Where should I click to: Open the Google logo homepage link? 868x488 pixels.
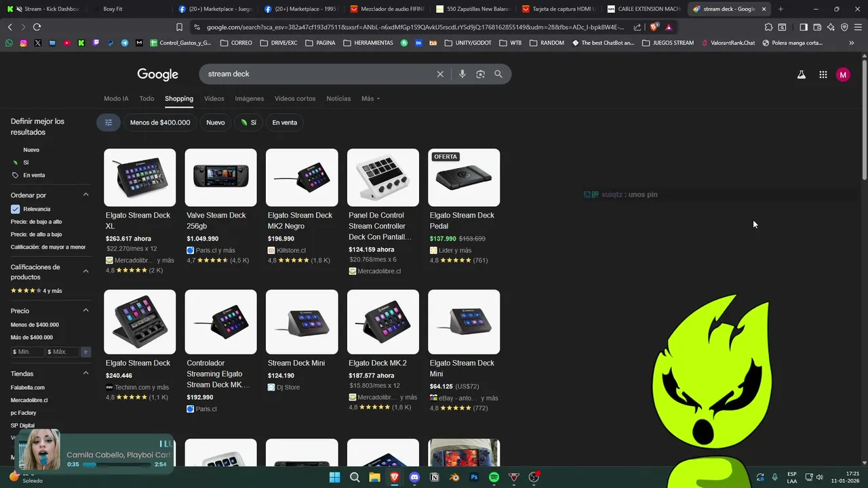157,74
